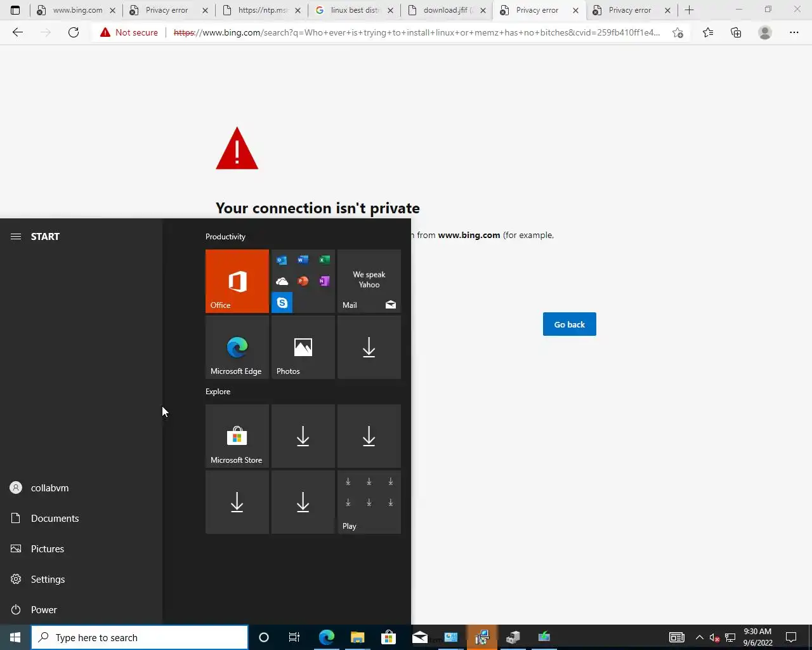Screen dimensions: 812x650
Task: Click the Go back button
Action: point(570,324)
